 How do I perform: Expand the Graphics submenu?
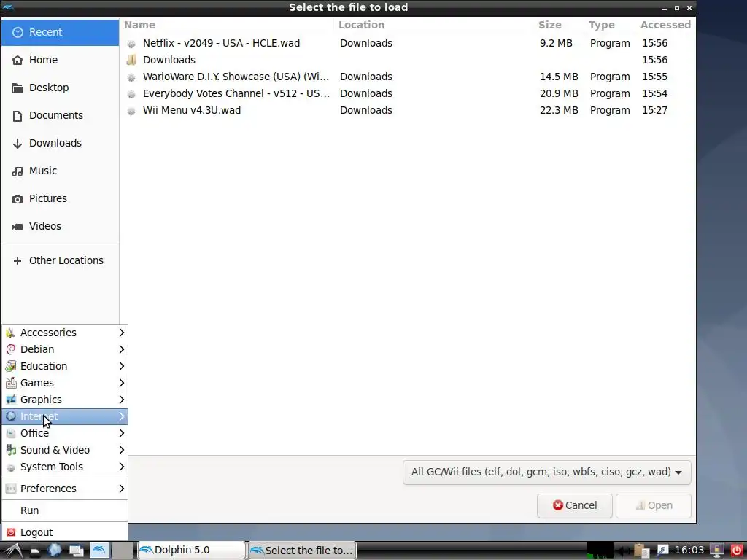[x=65, y=400]
